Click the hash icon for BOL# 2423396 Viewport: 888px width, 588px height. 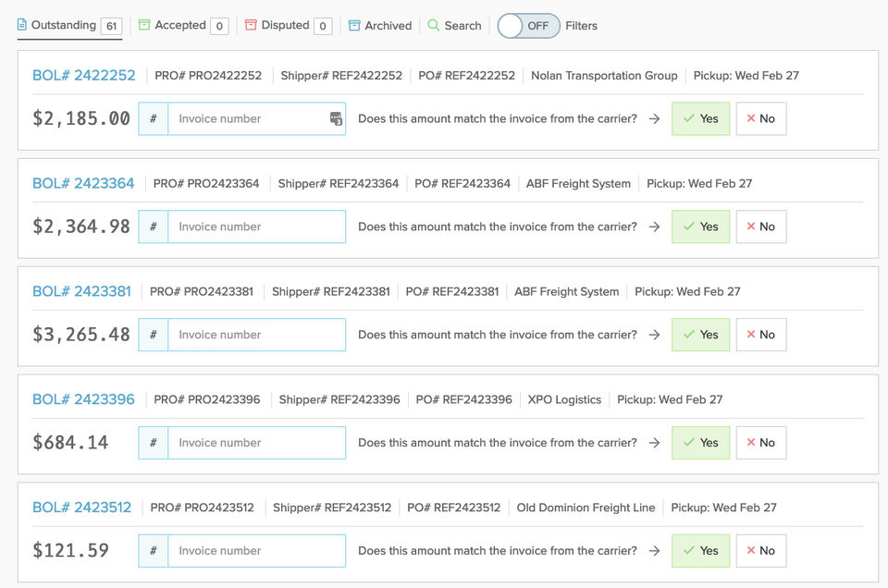(154, 443)
